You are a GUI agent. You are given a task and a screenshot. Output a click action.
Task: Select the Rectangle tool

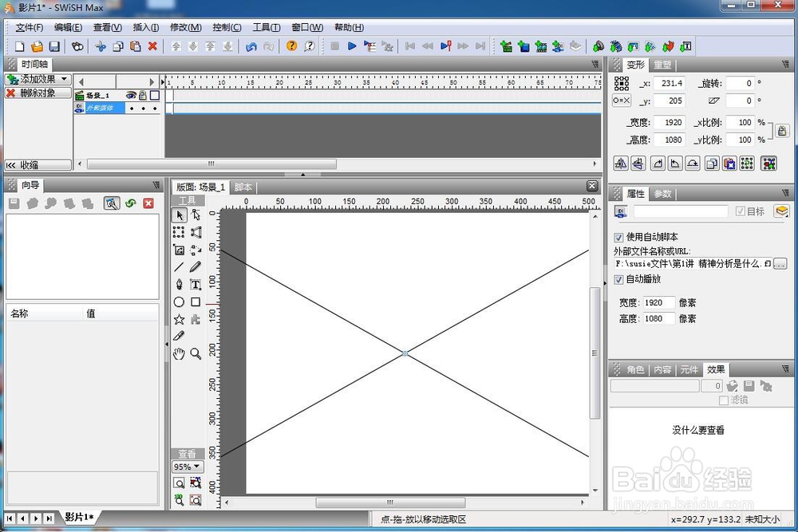196,302
